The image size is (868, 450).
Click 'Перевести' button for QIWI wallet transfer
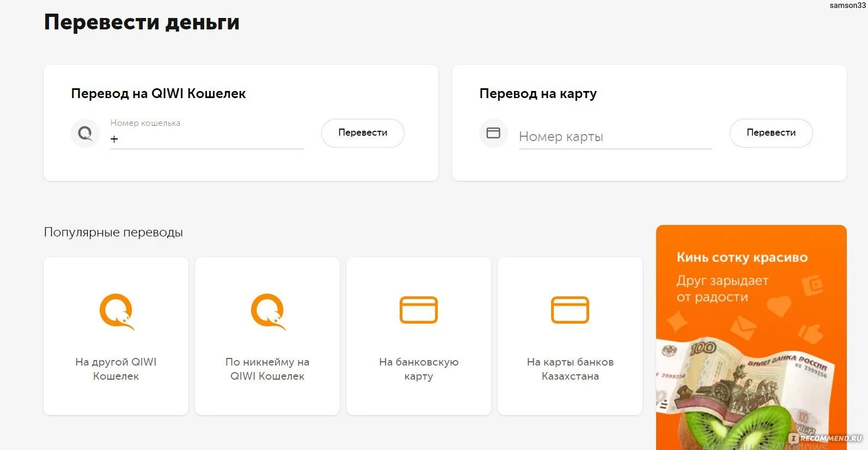click(363, 133)
